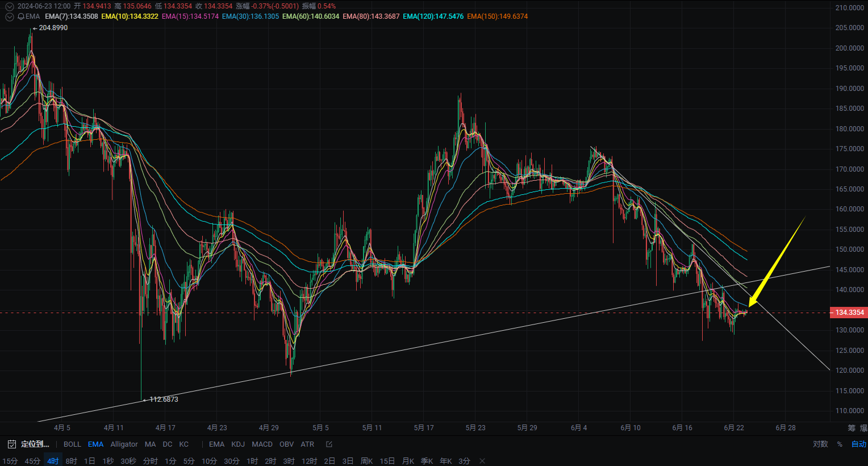Switch to KDJ sub-indicator
This screenshot has width=868, height=466.
(238, 444)
